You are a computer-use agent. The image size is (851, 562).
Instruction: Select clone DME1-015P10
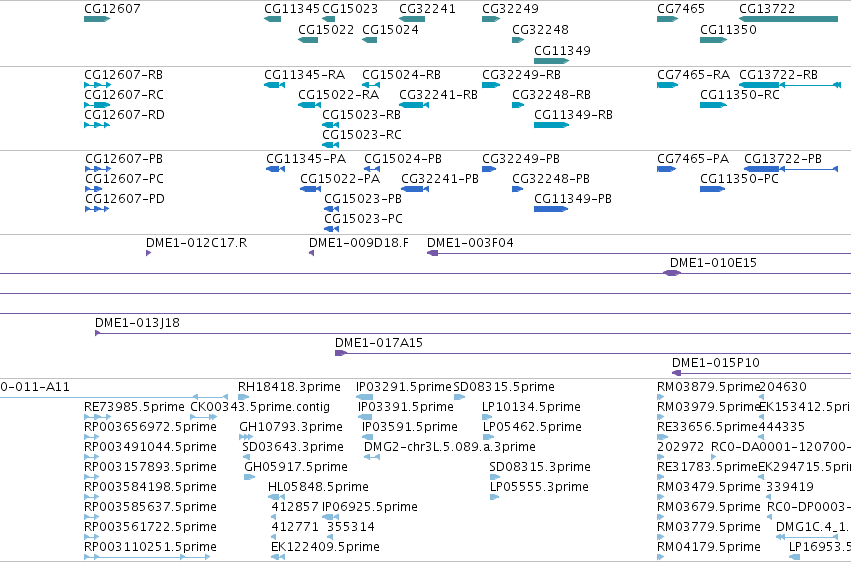(716, 363)
